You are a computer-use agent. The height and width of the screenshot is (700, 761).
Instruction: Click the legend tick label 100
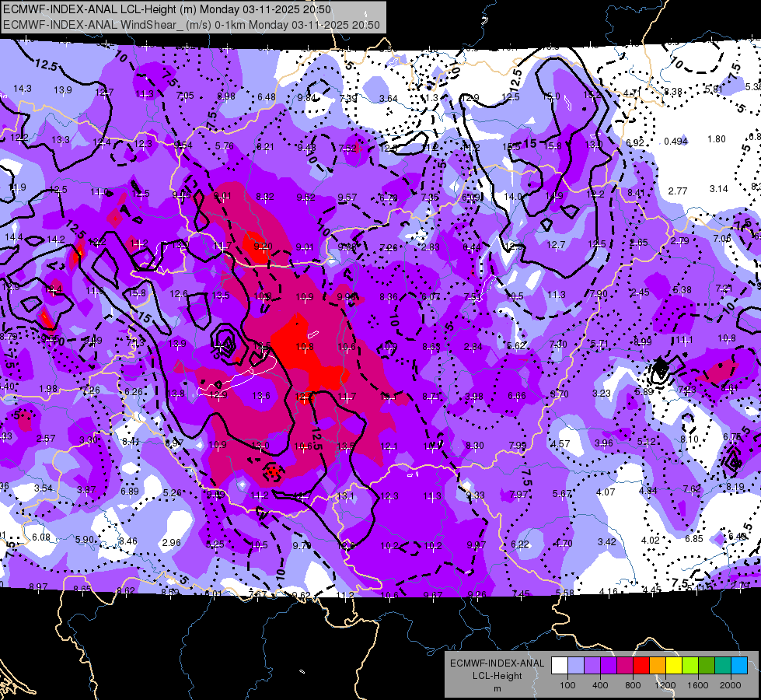[x=567, y=685]
